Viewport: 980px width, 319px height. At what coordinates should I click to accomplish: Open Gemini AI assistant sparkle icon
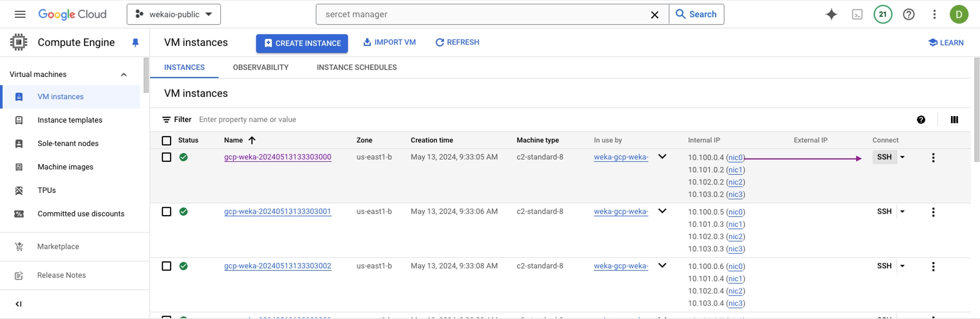pyautogui.click(x=831, y=14)
